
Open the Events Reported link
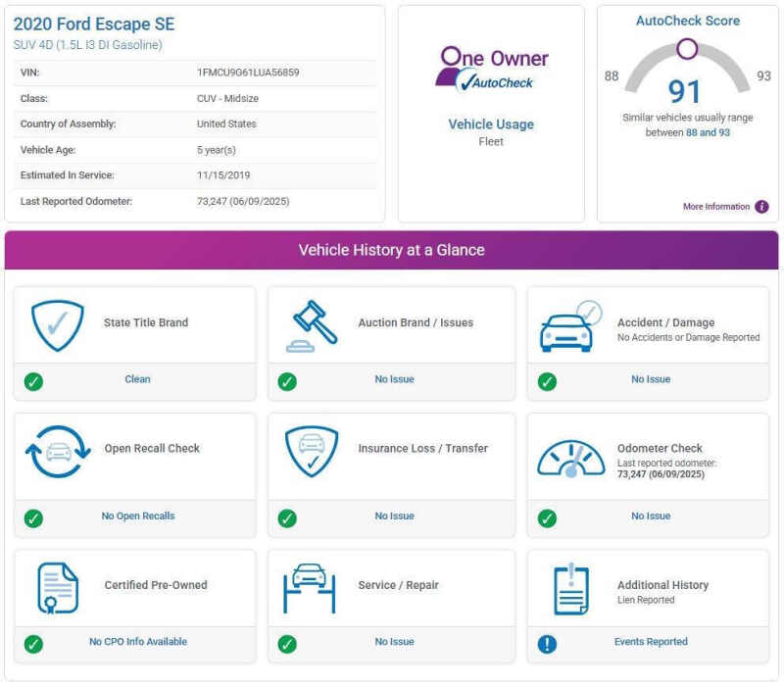click(651, 642)
